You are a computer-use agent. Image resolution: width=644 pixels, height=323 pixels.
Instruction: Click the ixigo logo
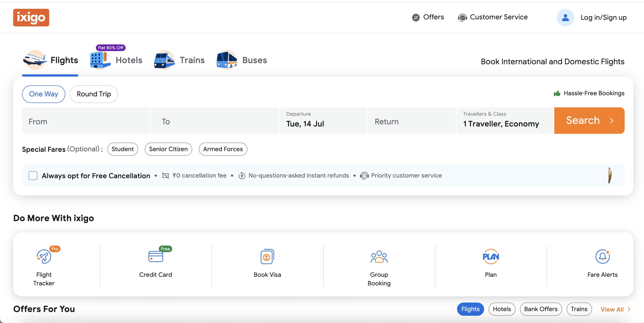pyautogui.click(x=31, y=18)
